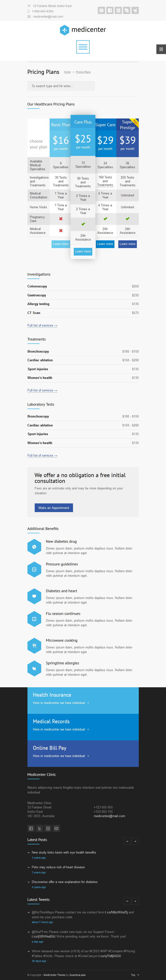Click Learn more under Care Plus plan
Screen dimensions: 166x980
tap(83, 251)
